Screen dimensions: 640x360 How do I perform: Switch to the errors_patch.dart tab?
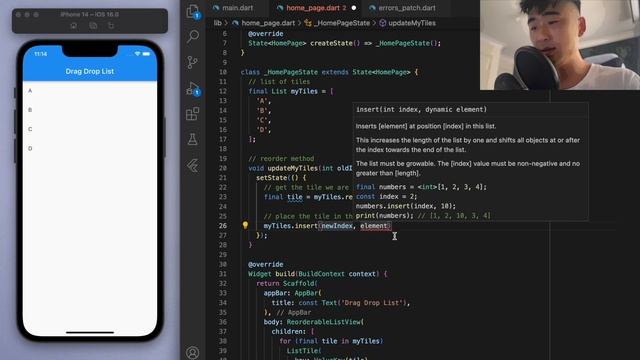click(402, 8)
